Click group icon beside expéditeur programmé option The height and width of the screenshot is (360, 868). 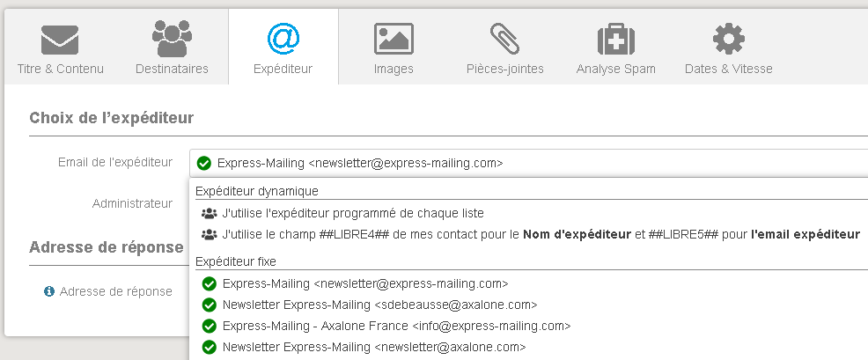coord(209,213)
